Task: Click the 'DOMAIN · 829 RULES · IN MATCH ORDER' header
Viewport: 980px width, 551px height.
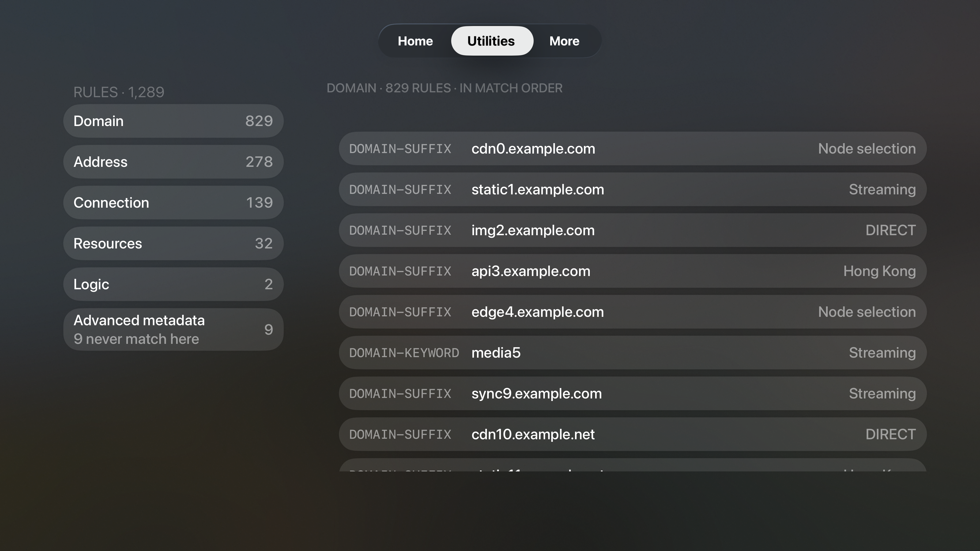Action: (444, 88)
